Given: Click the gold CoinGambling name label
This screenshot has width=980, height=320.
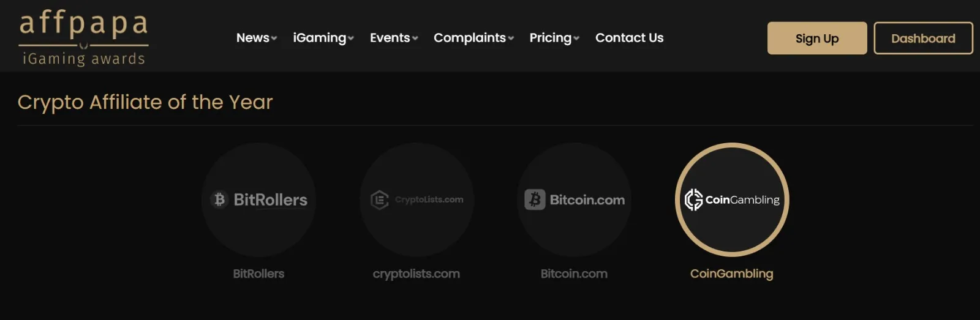Looking at the screenshot, I should (x=731, y=273).
